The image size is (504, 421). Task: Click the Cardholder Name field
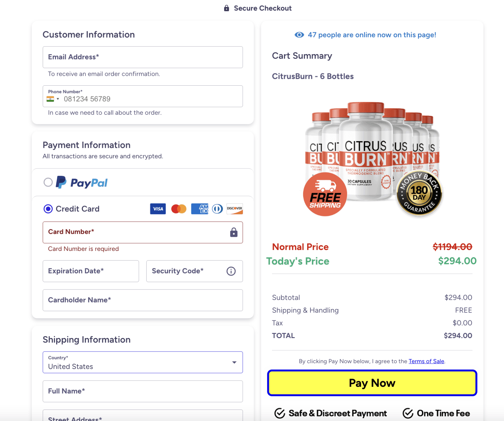tap(143, 300)
